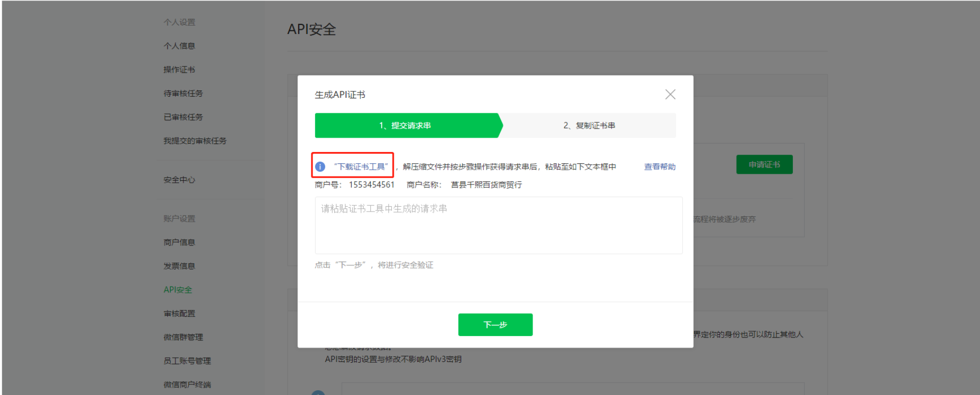This screenshot has width=980, height=395.
Task: Select step 2 复制证书串 tab
Action: [589, 125]
